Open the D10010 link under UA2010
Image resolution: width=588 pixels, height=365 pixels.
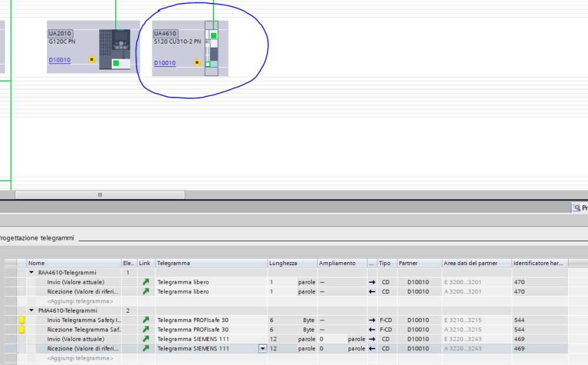[x=59, y=60]
